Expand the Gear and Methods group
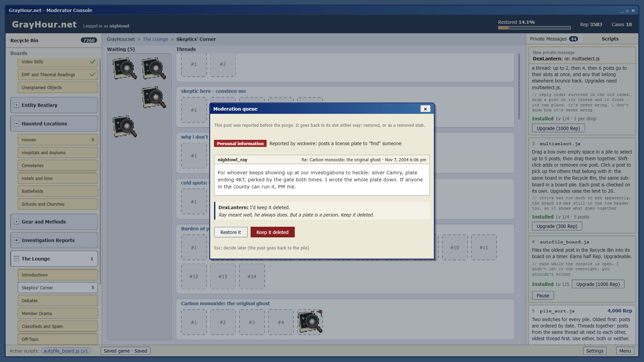Image resolution: width=644 pixels, height=362 pixels. tap(16, 222)
